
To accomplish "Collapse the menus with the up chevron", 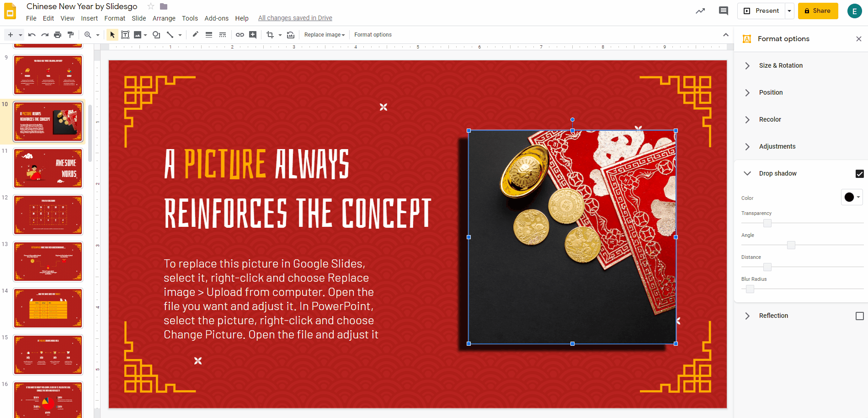I will click(726, 35).
